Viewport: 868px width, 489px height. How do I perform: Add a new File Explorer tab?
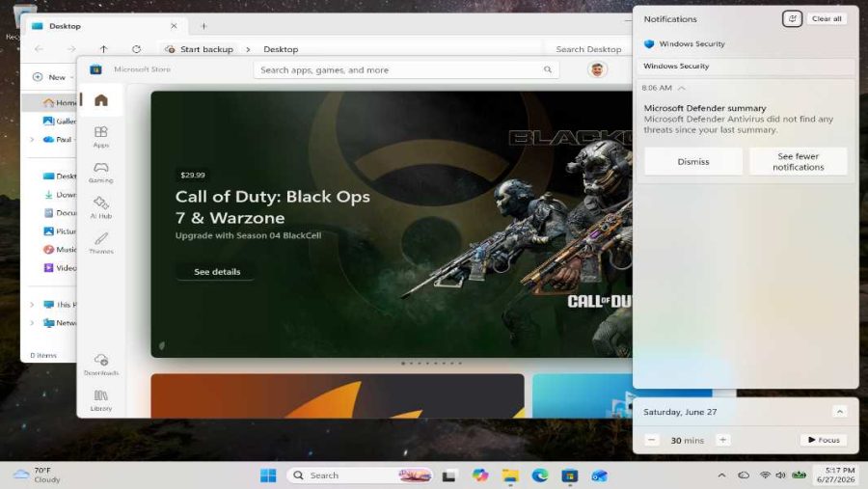[x=203, y=26]
